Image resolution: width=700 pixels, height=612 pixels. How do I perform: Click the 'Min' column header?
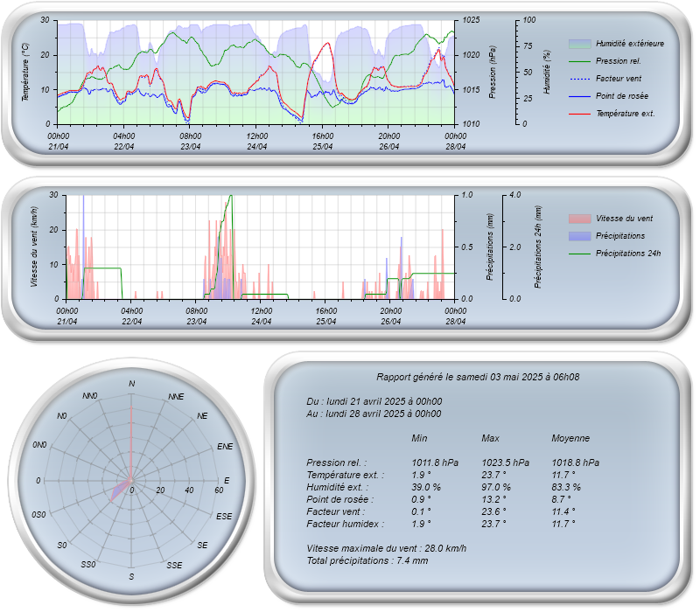pyautogui.click(x=419, y=439)
